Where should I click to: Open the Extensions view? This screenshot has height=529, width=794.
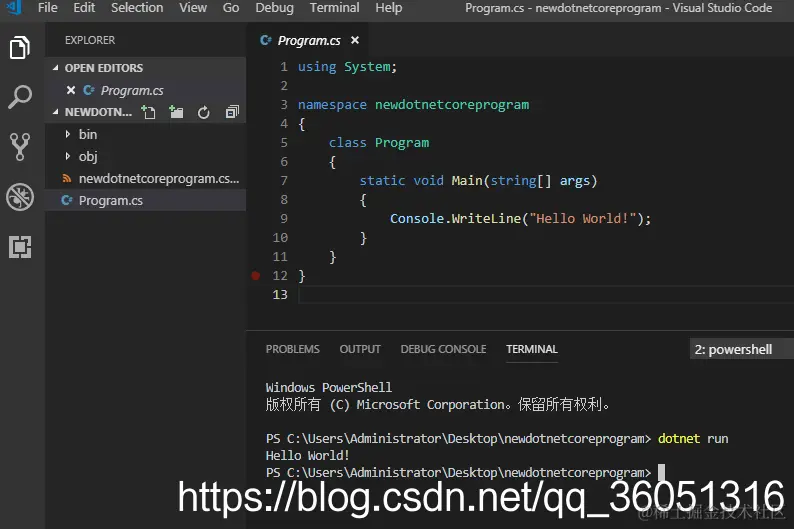coord(20,247)
